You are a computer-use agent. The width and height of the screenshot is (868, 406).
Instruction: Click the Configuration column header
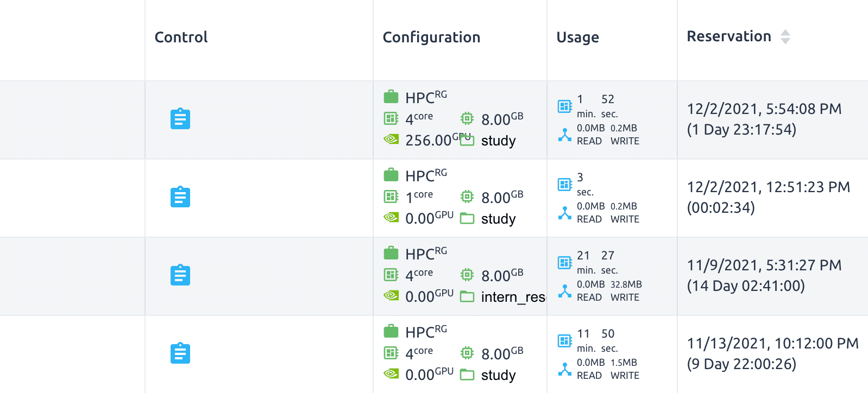click(431, 37)
